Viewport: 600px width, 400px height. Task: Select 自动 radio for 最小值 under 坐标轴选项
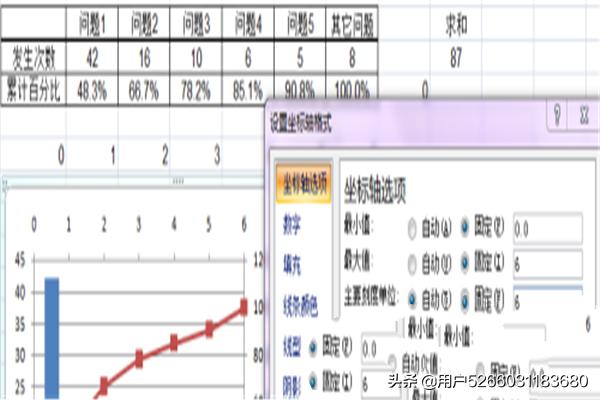pos(414,229)
